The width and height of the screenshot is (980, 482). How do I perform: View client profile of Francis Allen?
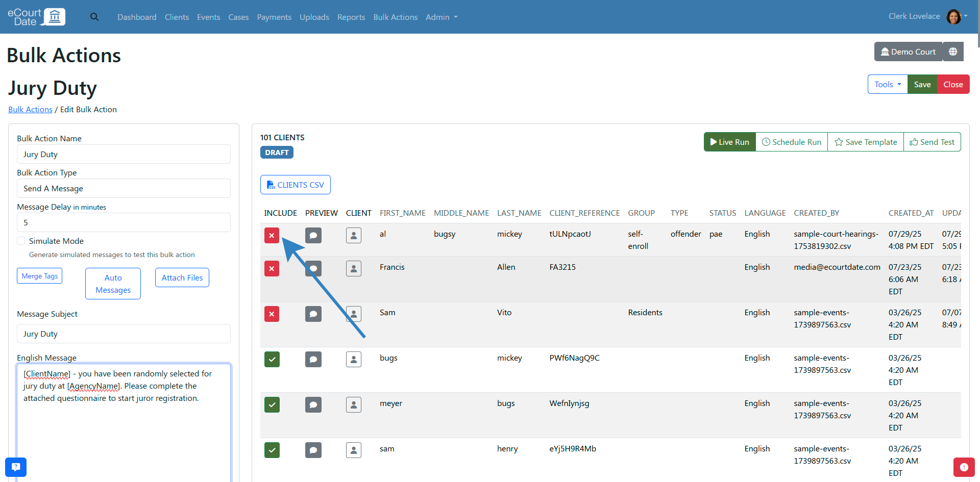tap(354, 268)
